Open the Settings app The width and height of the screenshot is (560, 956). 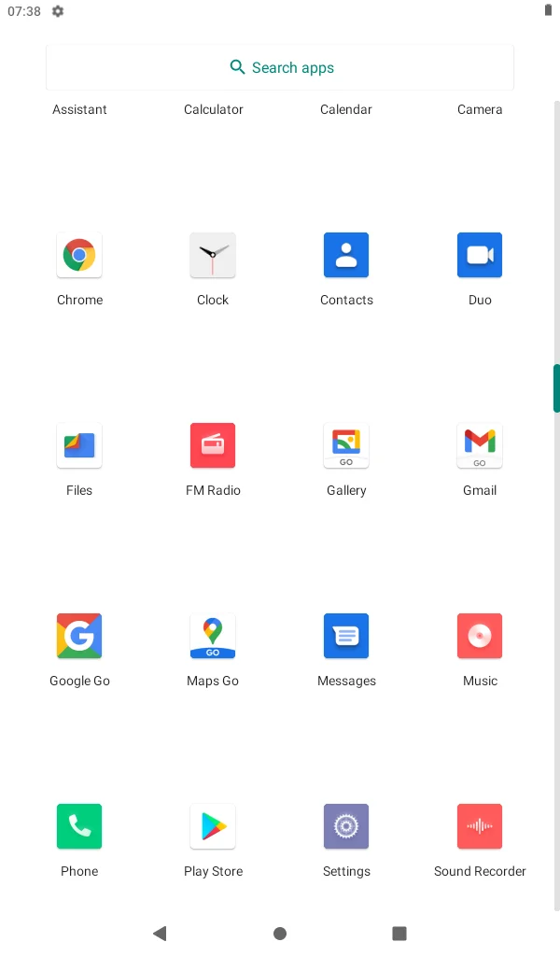[x=346, y=826]
